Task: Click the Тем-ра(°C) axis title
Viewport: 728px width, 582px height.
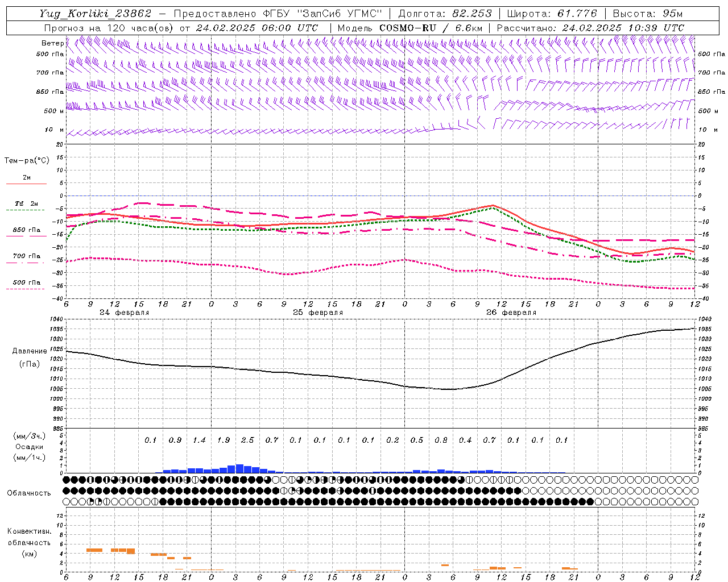Action: click(27, 161)
